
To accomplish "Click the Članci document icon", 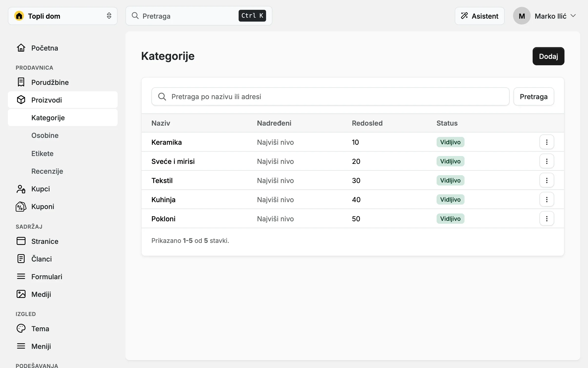I will 21,259.
